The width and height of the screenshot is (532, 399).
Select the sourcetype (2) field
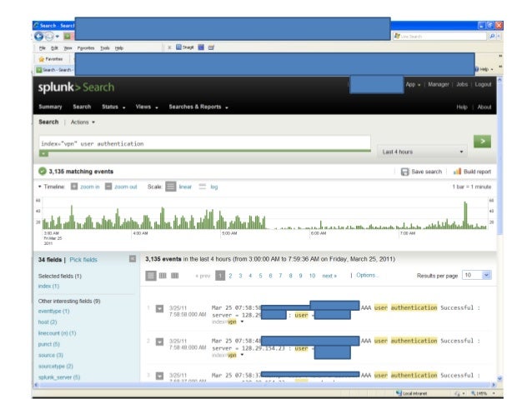tap(56, 367)
